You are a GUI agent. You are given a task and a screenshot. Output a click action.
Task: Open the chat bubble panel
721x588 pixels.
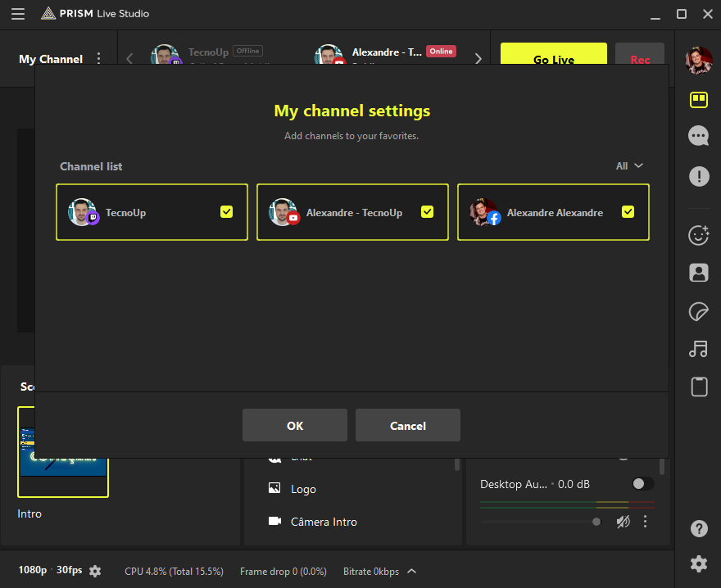pyautogui.click(x=698, y=136)
